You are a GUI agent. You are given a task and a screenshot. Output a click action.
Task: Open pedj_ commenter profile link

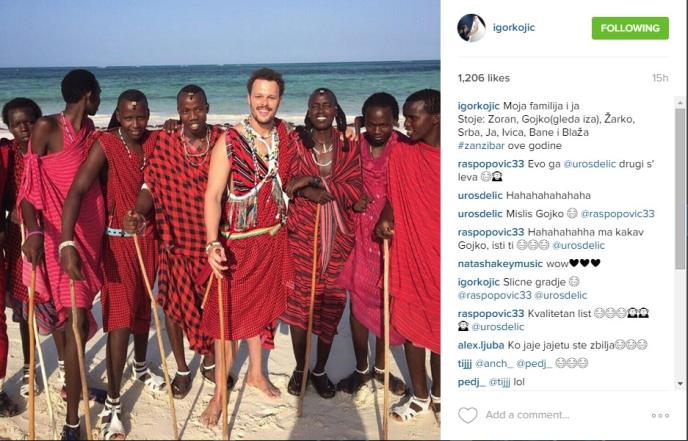pos(471,382)
